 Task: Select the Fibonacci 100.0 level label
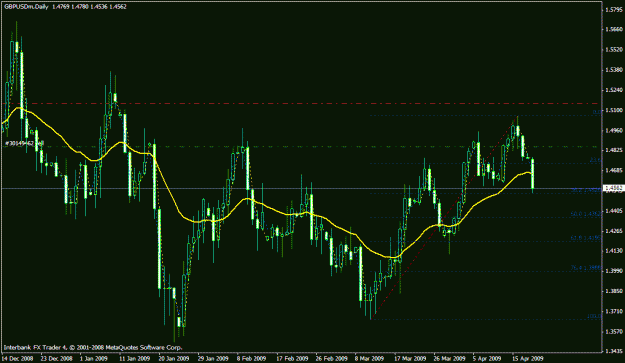(x=594, y=316)
